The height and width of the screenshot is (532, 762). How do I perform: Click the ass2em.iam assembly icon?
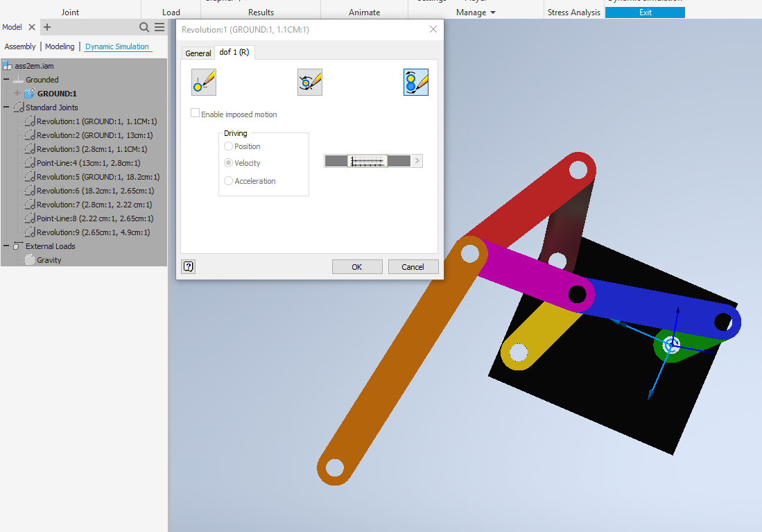tap(8, 66)
